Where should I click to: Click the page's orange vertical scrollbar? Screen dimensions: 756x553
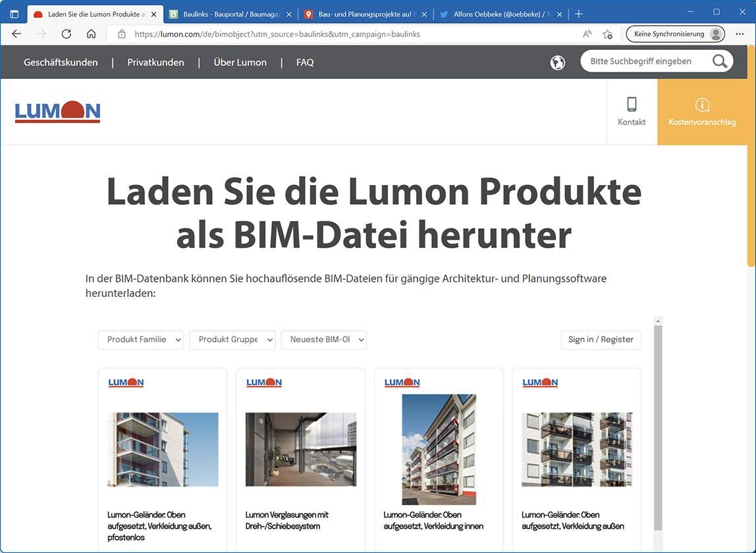(x=751, y=155)
